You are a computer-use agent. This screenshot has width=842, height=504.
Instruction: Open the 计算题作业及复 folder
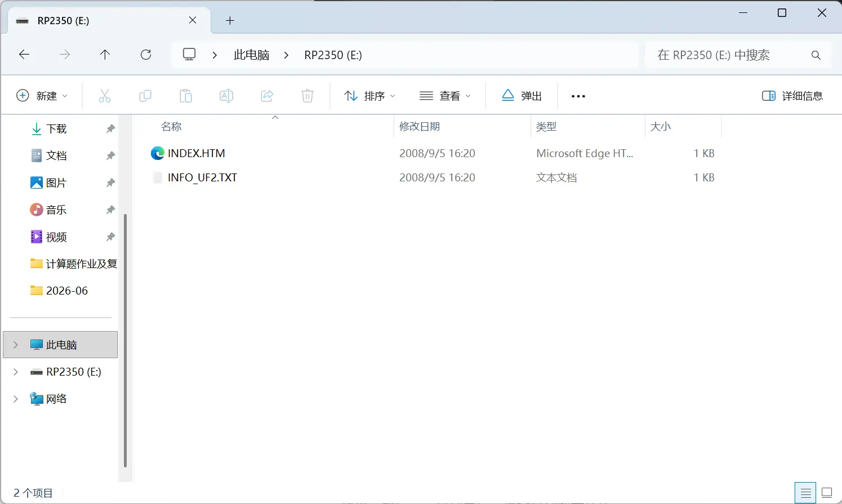[73, 264]
